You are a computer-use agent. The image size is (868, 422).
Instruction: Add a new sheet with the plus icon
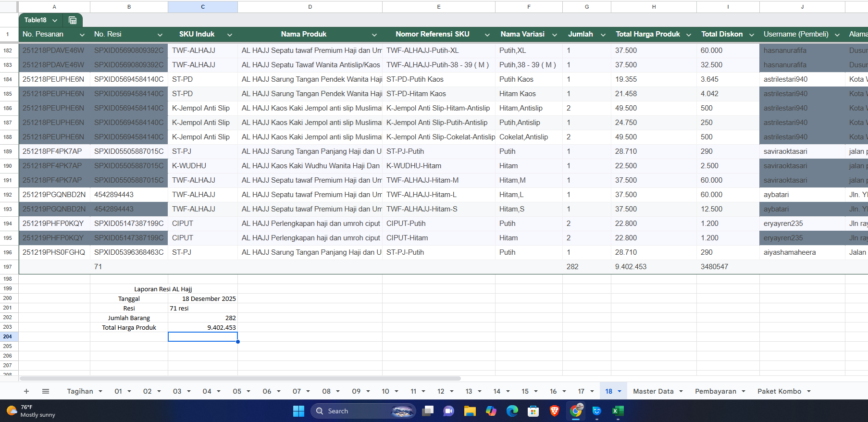tap(26, 391)
